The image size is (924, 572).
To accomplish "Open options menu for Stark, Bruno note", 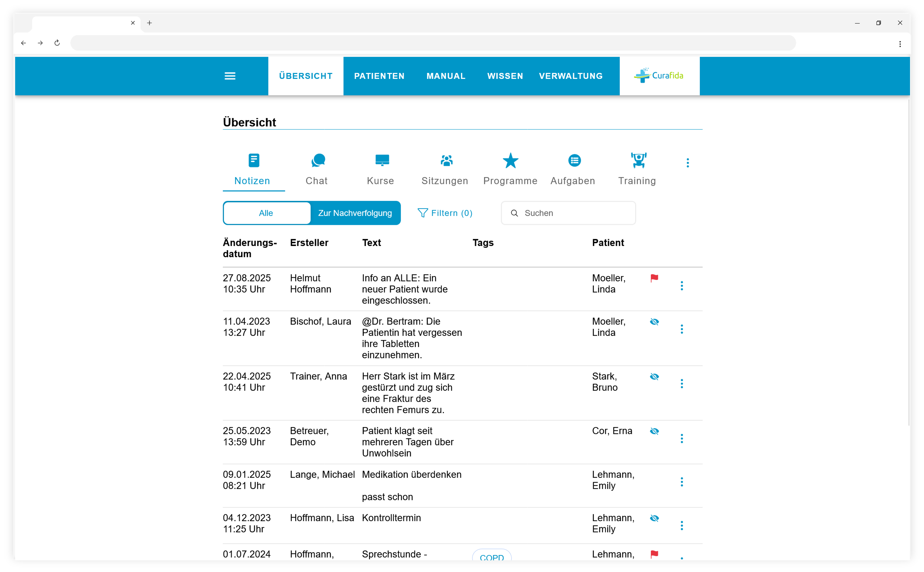I will click(x=682, y=384).
